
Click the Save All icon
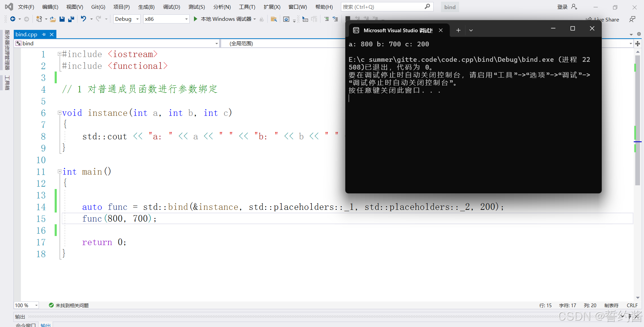(71, 19)
